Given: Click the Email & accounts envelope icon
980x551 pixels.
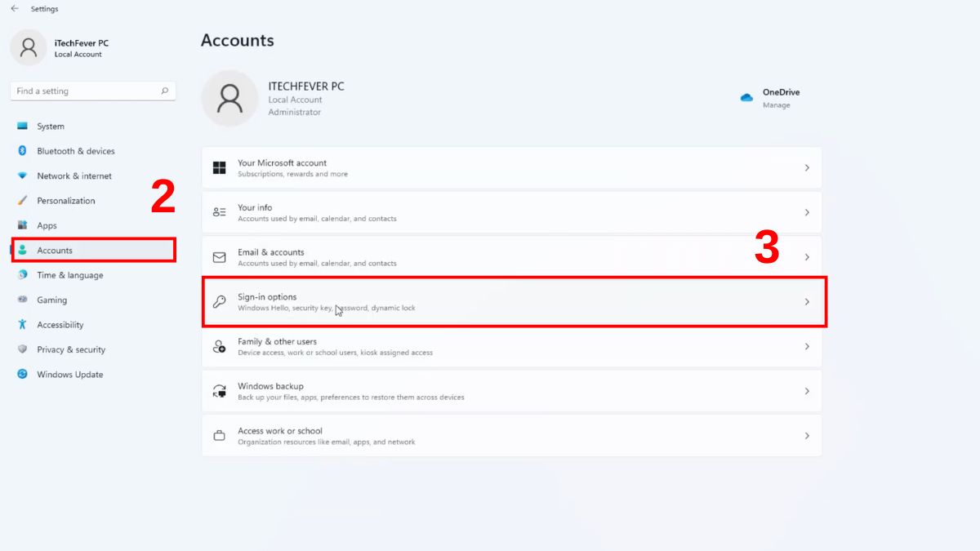Looking at the screenshot, I should (x=219, y=257).
